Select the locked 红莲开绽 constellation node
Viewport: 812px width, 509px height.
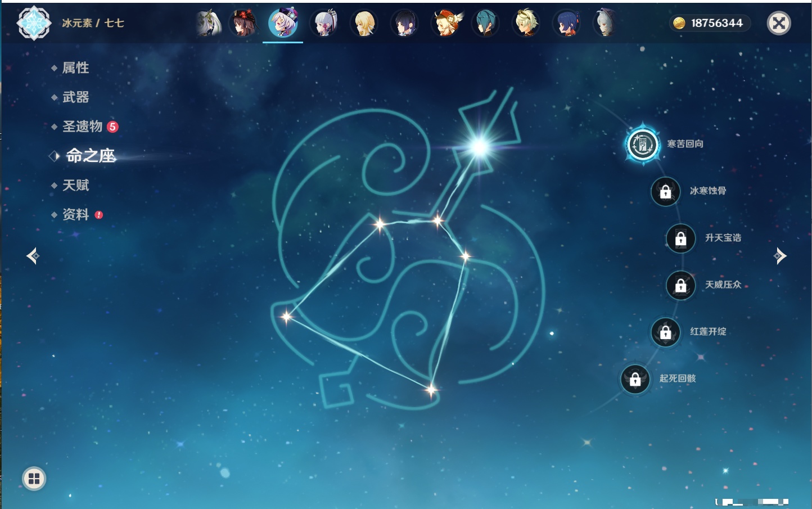click(666, 332)
